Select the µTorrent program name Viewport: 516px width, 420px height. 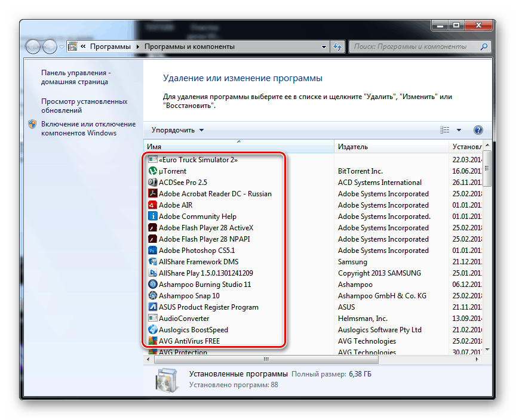[x=173, y=171]
